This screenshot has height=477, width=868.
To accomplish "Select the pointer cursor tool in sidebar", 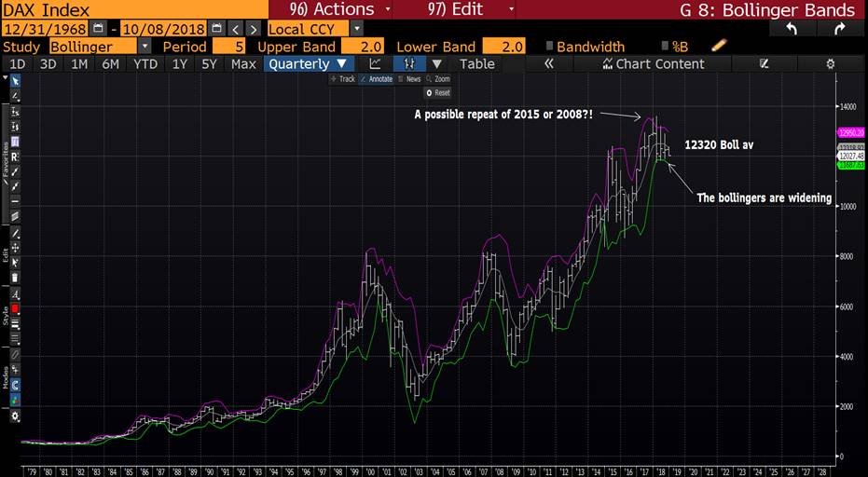I will pos(15,81).
